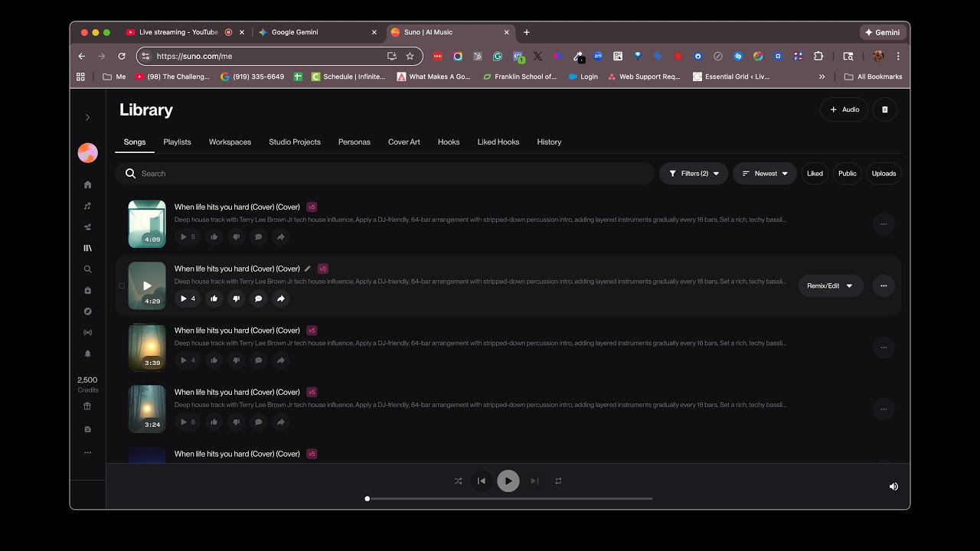Share the 4:09 song
Image resolution: width=980 pixels, height=551 pixels.
281,236
